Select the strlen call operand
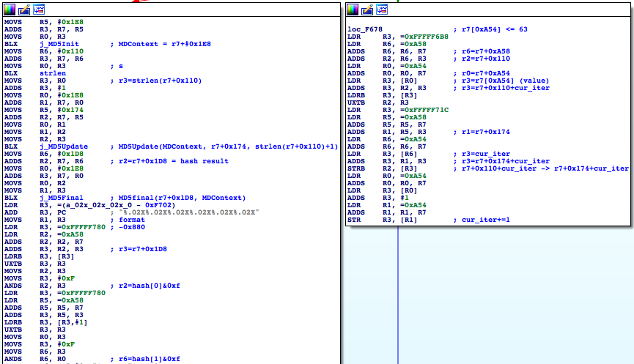 53,73
